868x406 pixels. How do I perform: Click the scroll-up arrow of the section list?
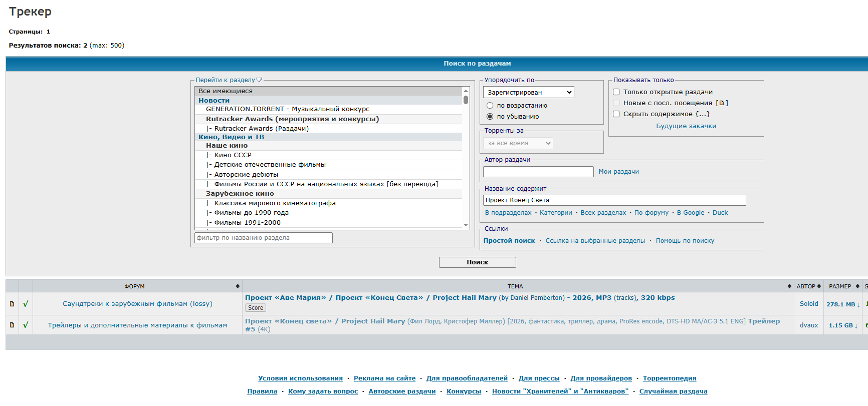coord(466,91)
